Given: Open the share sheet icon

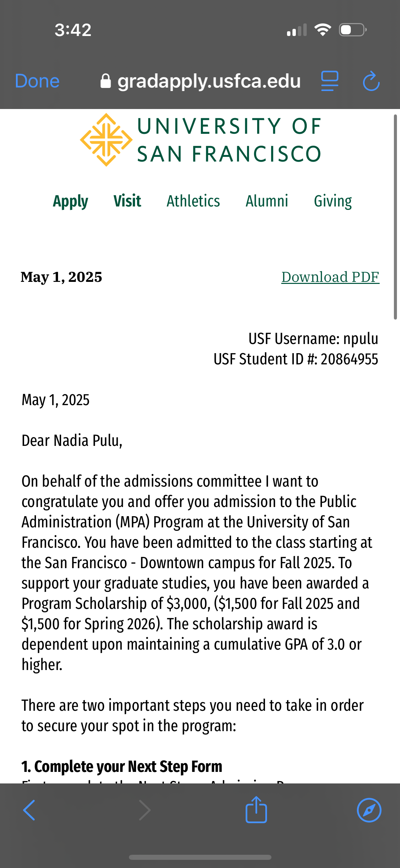Looking at the screenshot, I should click(256, 810).
